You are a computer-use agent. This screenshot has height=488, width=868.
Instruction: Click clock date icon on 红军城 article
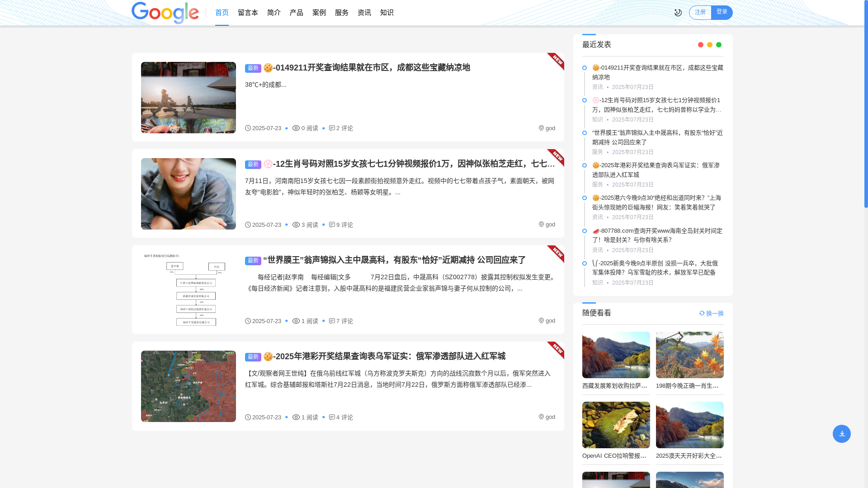tap(248, 417)
